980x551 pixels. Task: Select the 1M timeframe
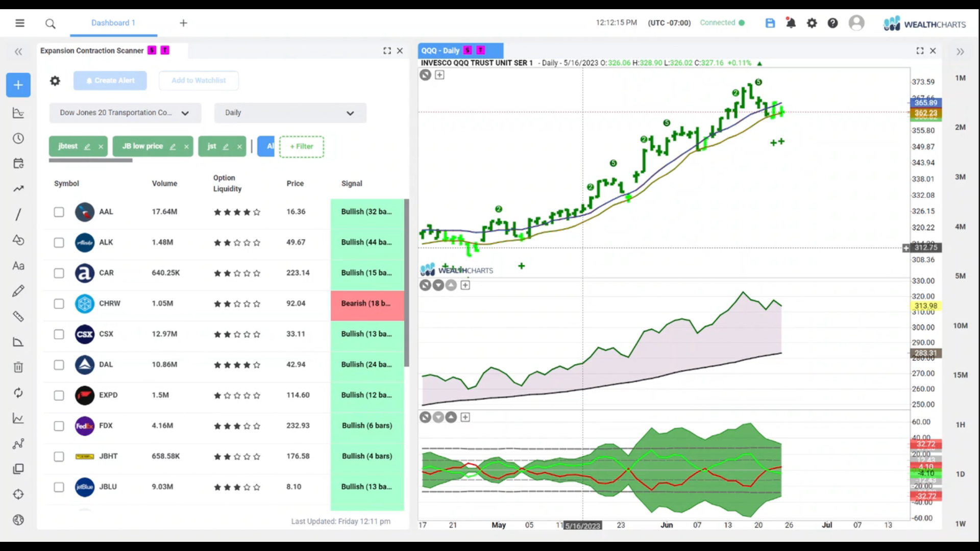(x=960, y=78)
